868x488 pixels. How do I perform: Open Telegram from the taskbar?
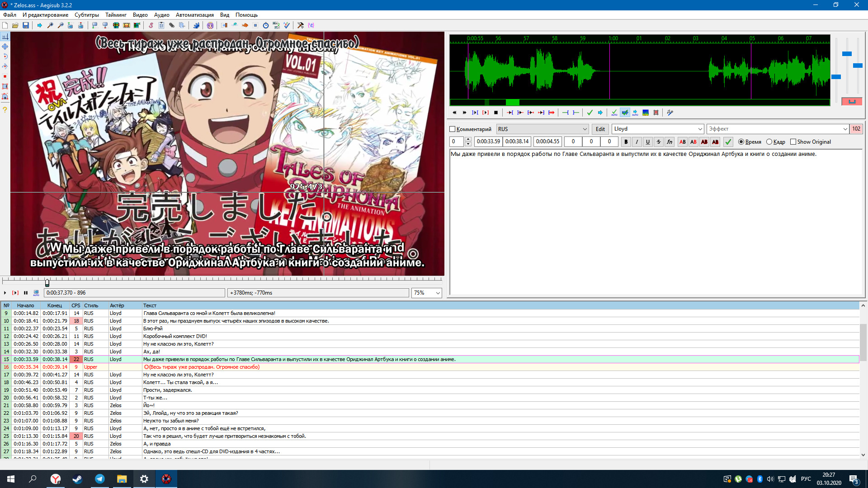coord(99,479)
